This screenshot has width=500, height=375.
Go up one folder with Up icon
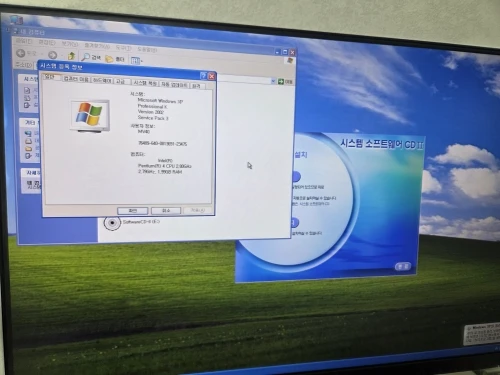pyautogui.click(x=71, y=56)
